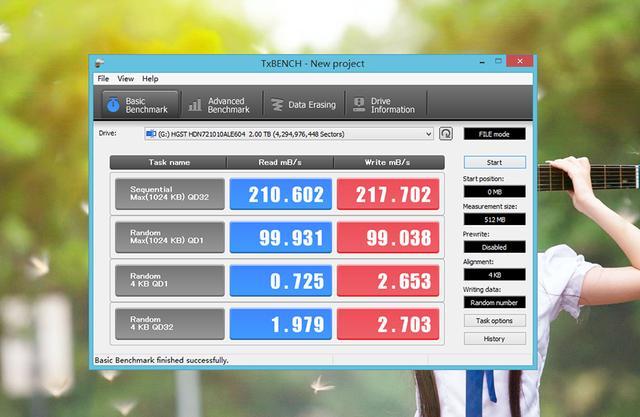Screen dimensions: 640x417
Task: Select the Sequential Max(1024 KB) QD32 task
Action: tap(166, 193)
